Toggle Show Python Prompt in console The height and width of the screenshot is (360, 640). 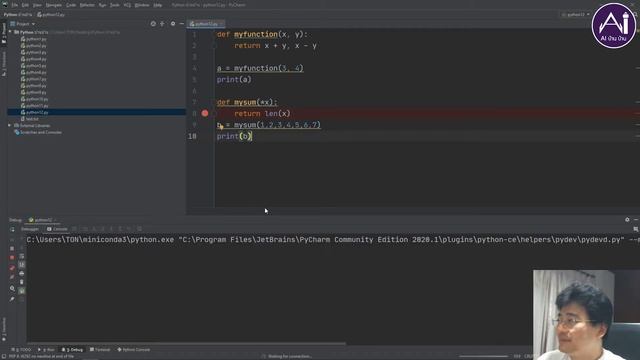tap(22, 291)
